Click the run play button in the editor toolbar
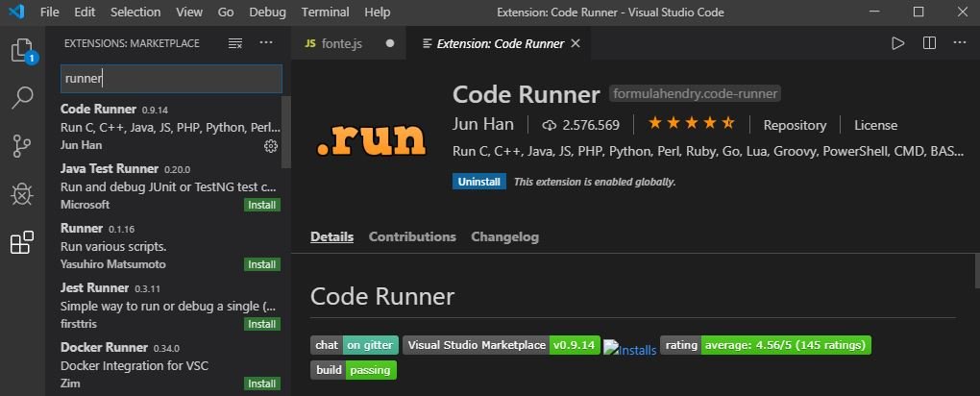 click(x=897, y=43)
